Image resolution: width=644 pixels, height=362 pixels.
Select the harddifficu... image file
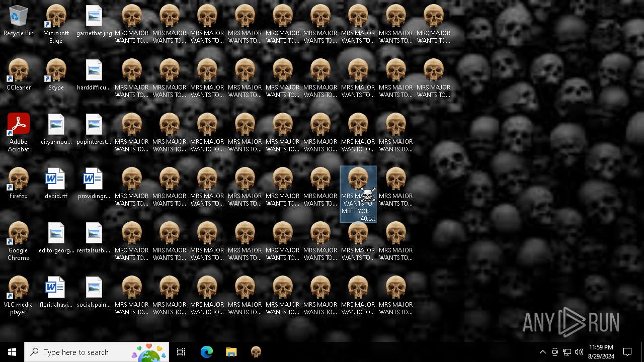pos(94,75)
